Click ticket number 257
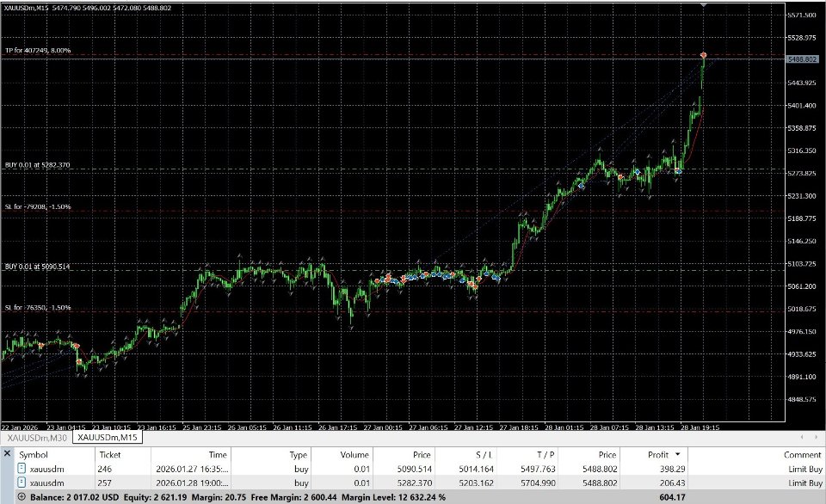826x504 pixels. coord(105,483)
